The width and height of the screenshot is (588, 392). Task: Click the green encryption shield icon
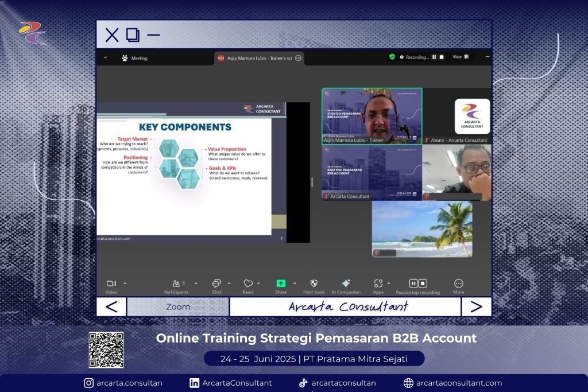pyautogui.click(x=392, y=57)
